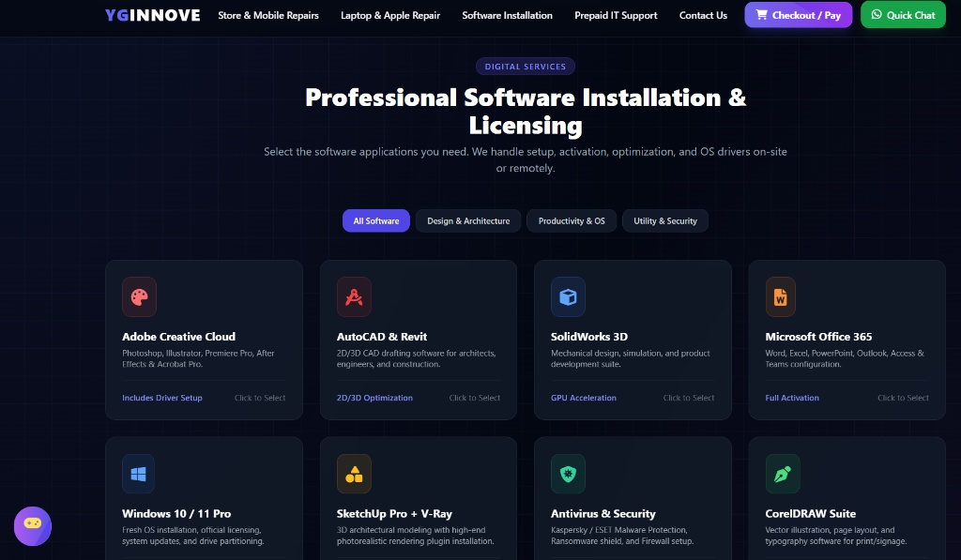Click the Checkout / Pay button

(798, 15)
